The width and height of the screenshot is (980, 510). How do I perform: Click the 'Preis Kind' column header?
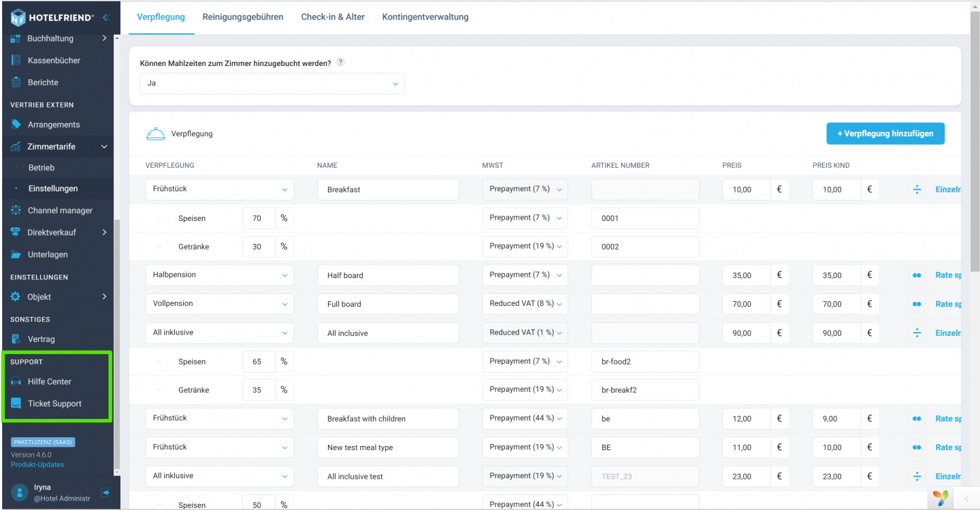[831, 165]
